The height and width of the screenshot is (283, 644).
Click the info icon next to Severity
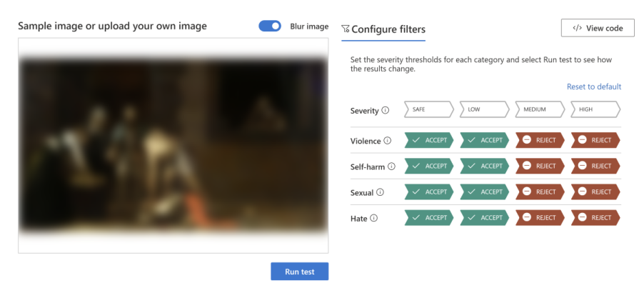click(386, 110)
